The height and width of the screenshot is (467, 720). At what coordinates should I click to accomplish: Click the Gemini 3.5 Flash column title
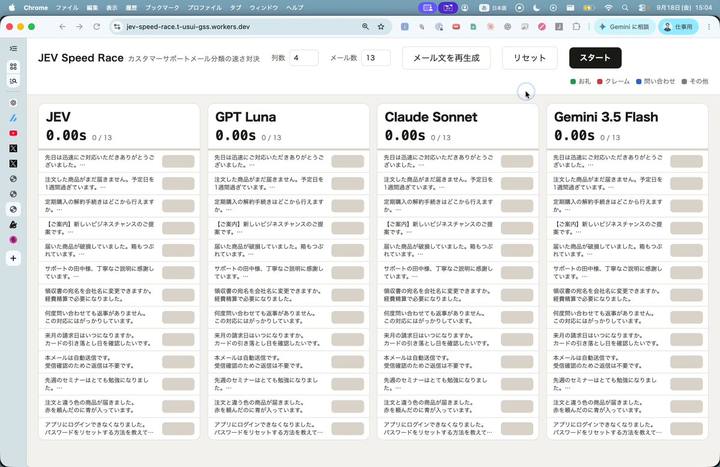pos(606,117)
